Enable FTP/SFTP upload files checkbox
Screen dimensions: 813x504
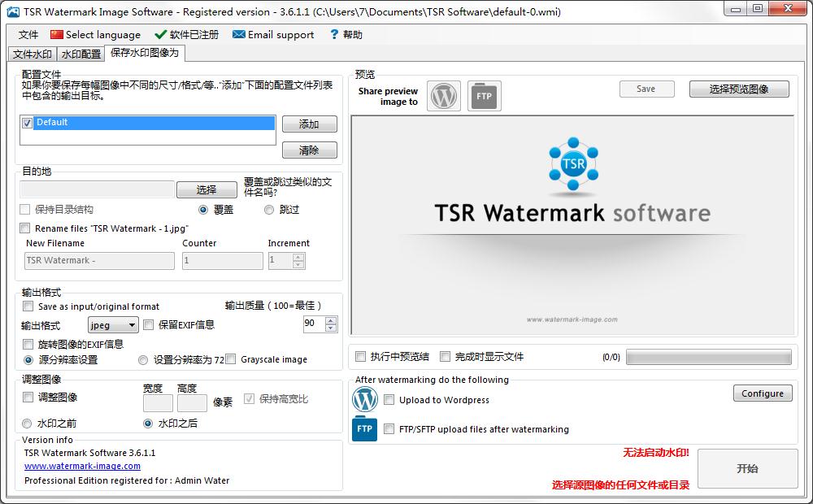pyautogui.click(x=389, y=429)
